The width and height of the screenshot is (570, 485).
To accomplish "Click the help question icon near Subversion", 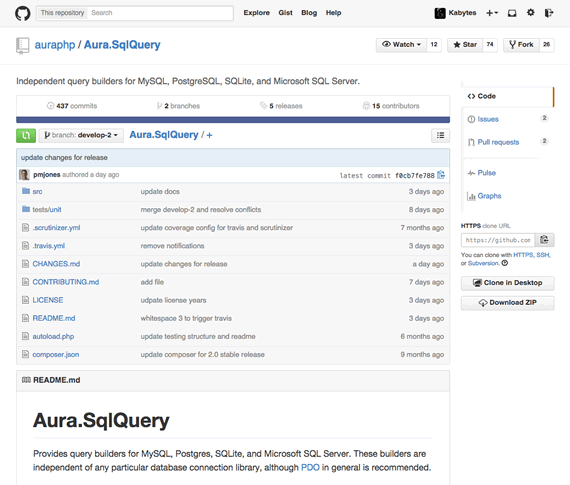I will pos(505,263).
